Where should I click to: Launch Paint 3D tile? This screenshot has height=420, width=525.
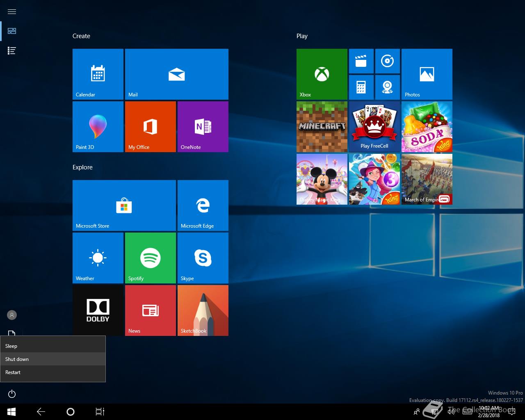[x=98, y=127]
